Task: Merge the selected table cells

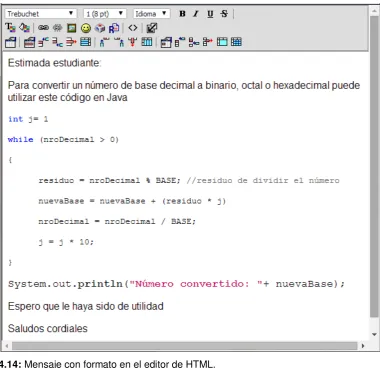Action: point(222,42)
